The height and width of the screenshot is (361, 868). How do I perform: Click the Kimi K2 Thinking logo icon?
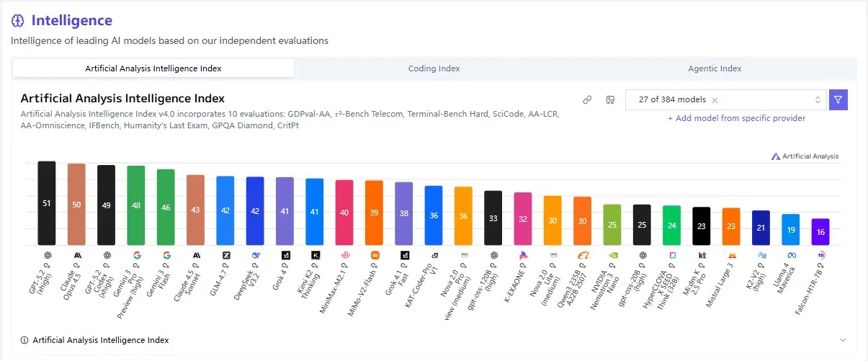click(x=315, y=255)
